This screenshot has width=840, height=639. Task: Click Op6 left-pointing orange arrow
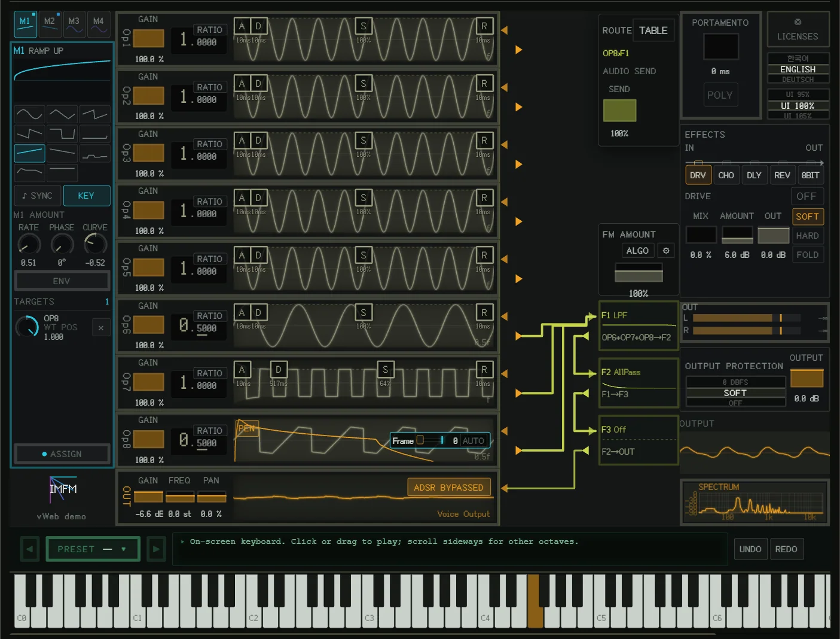pos(504,316)
